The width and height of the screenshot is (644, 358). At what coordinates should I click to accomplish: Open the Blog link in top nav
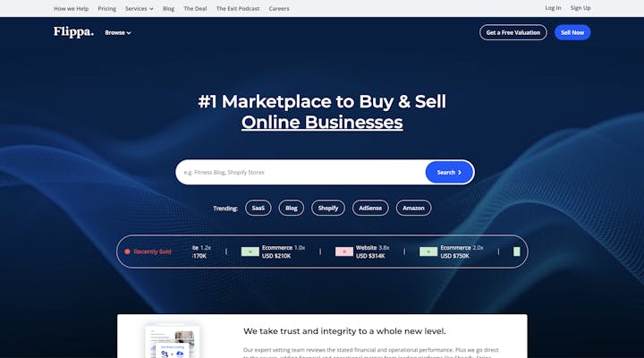[168, 8]
